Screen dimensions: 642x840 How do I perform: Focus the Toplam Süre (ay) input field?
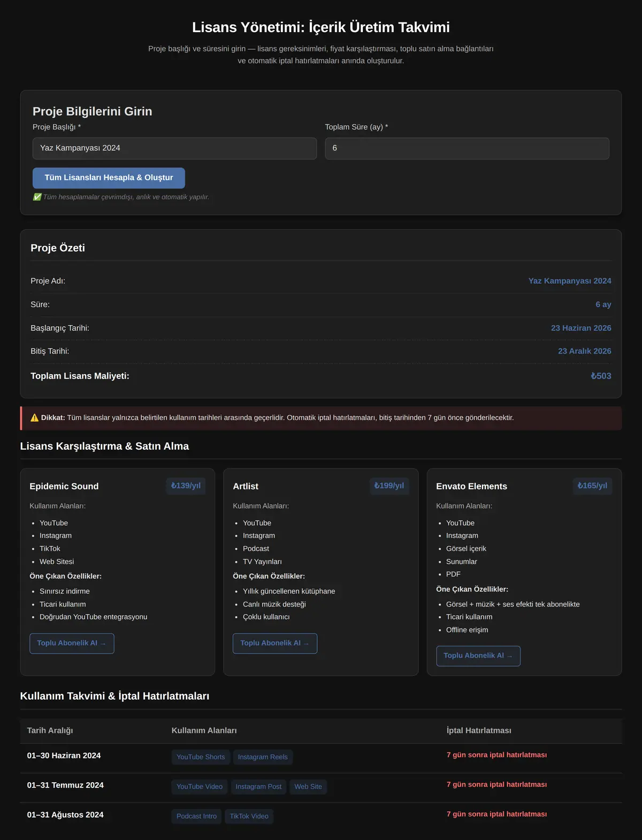click(x=467, y=148)
